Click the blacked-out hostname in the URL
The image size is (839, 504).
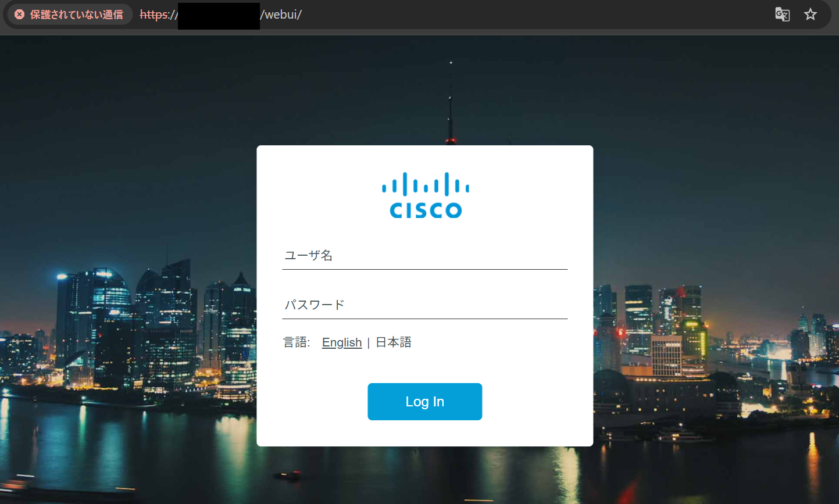tap(219, 16)
